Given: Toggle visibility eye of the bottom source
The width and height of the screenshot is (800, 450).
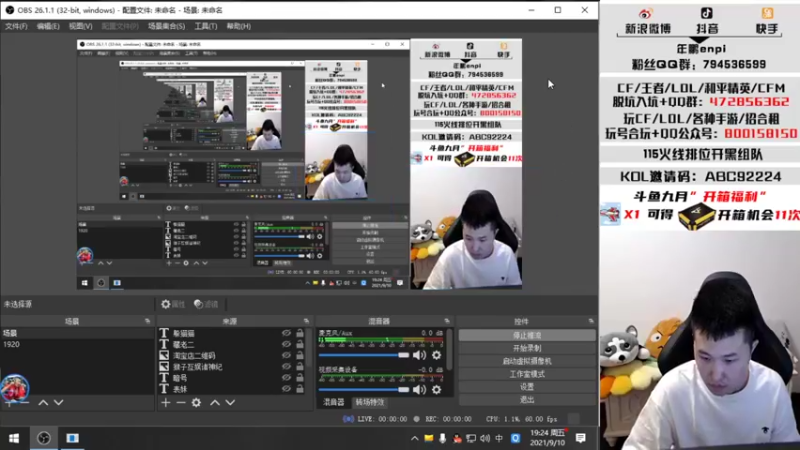Looking at the screenshot, I should 286,389.
